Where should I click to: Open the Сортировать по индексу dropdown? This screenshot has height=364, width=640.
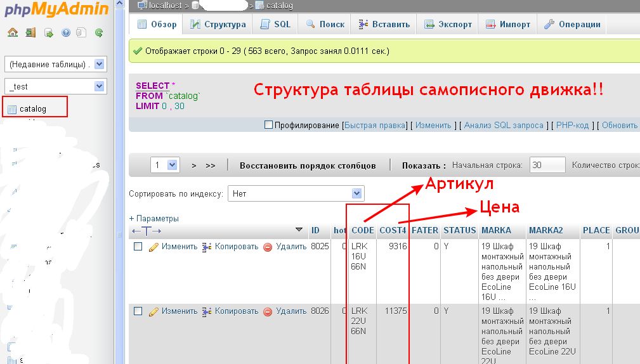pyautogui.click(x=296, y=193)
